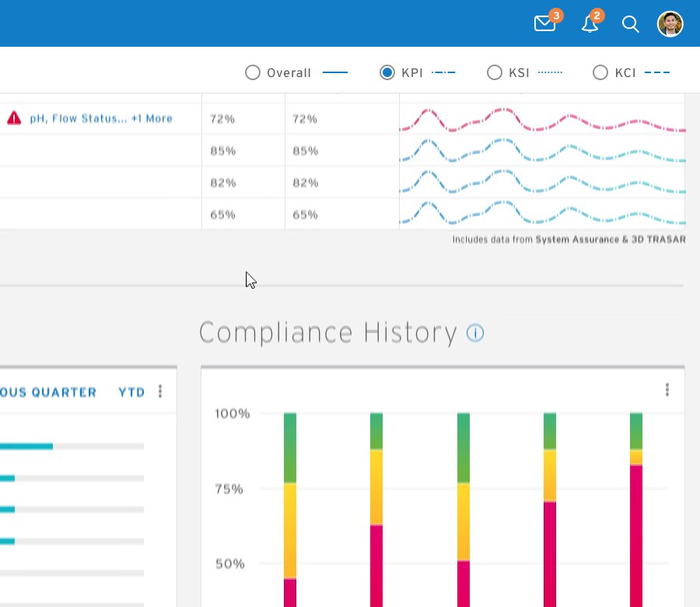
Task: Select the KPI radio button
Action: coord(387,72)
